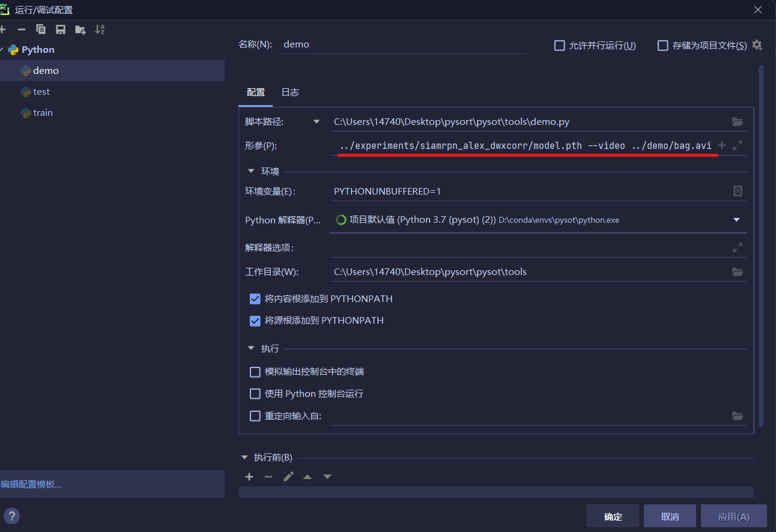Click the working directory input field
The height and width of the screenshot is (532, 776).
530,272
